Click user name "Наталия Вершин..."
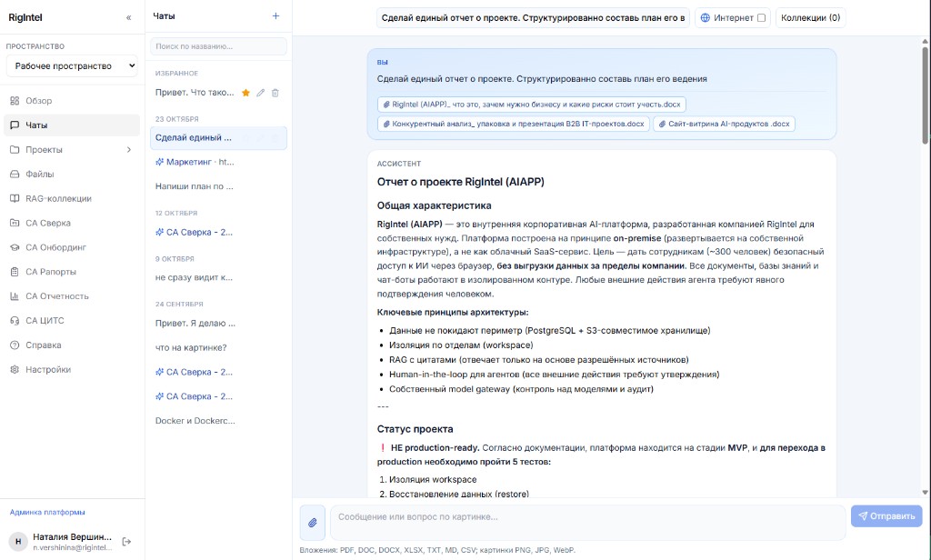The width and height of the screenshot is (931, 560). (72, 537)
